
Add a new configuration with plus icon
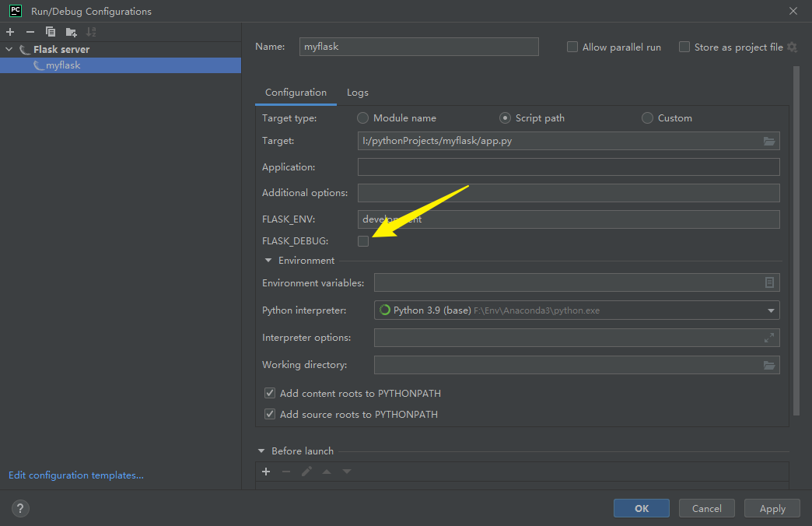[10, 32]
